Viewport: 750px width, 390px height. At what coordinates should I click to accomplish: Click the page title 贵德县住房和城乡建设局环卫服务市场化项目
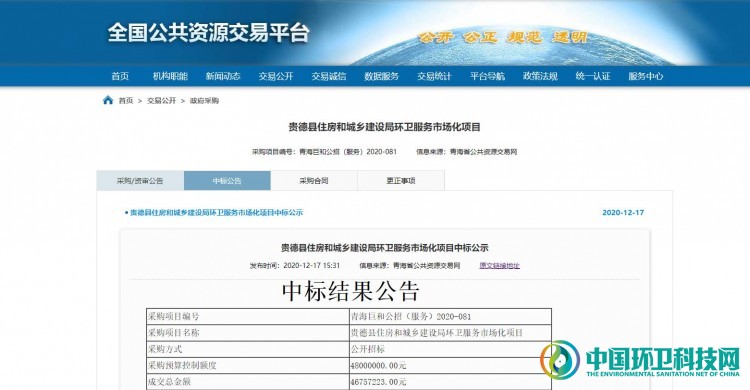coord(384,127)
